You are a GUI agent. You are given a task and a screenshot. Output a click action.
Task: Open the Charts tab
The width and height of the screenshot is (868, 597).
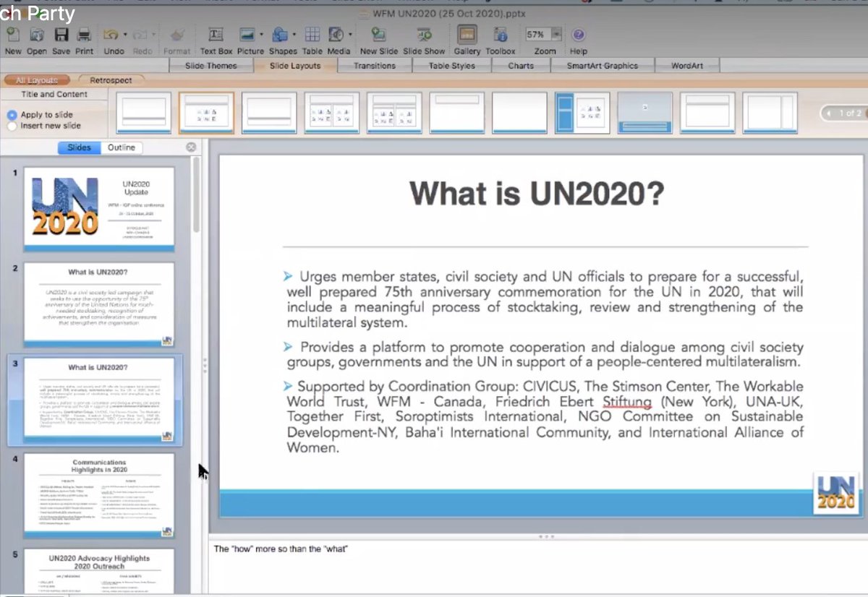[x=521, y=66]
